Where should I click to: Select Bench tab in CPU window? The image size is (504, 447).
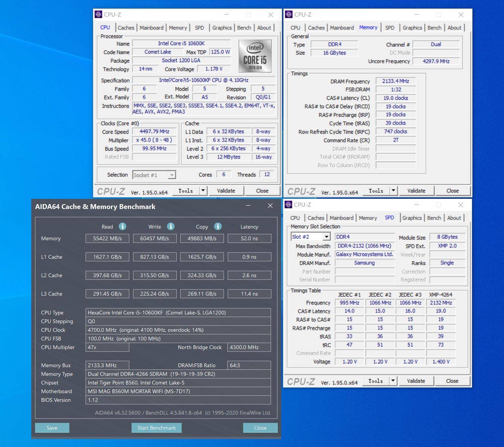click(x=244, y=28)
